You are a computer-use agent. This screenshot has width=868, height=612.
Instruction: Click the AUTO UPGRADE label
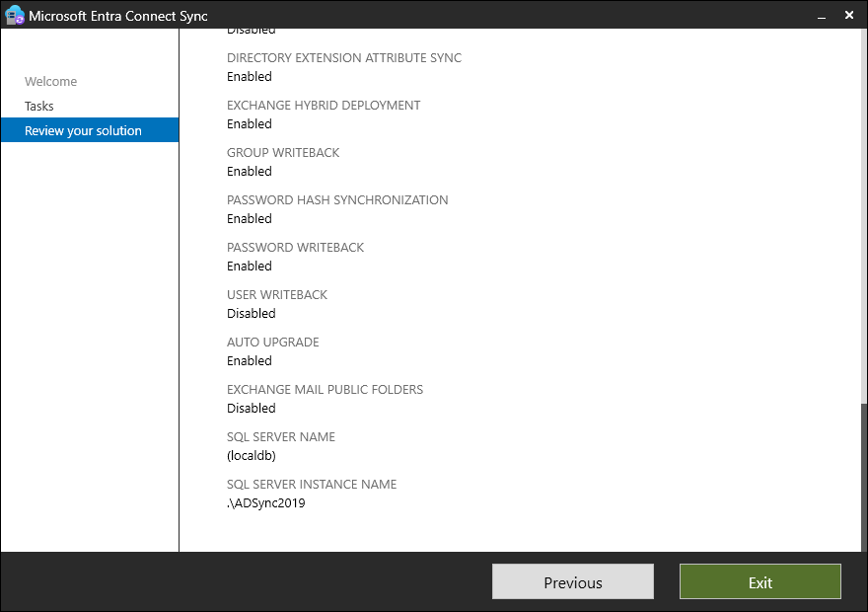click(x=273, y=343)
